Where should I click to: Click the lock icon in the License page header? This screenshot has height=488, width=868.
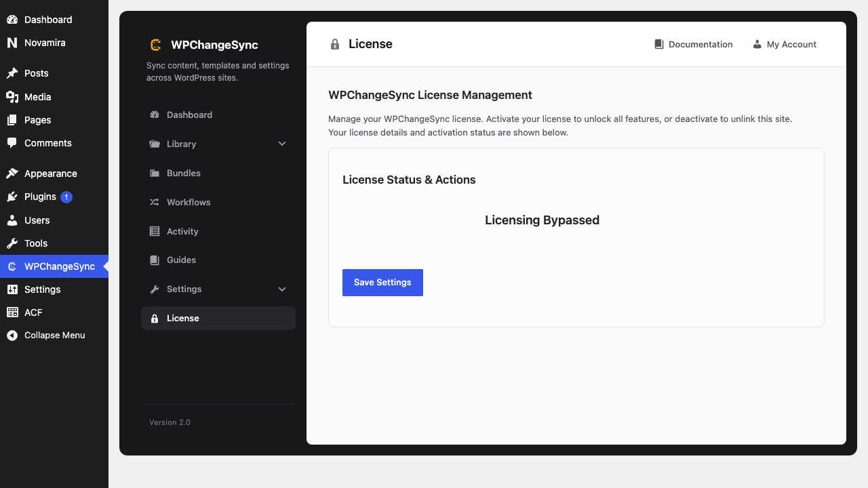(x=335, y=44)
